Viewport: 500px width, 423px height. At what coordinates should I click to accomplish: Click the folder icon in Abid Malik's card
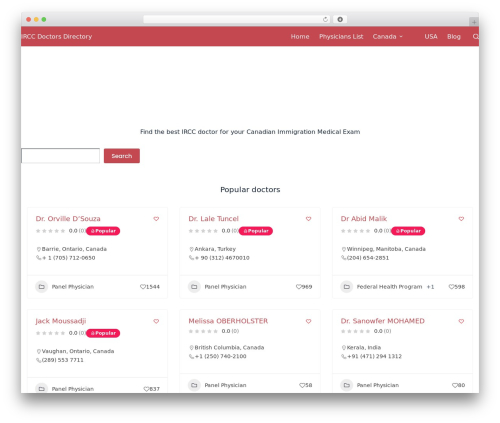[347, 287]
